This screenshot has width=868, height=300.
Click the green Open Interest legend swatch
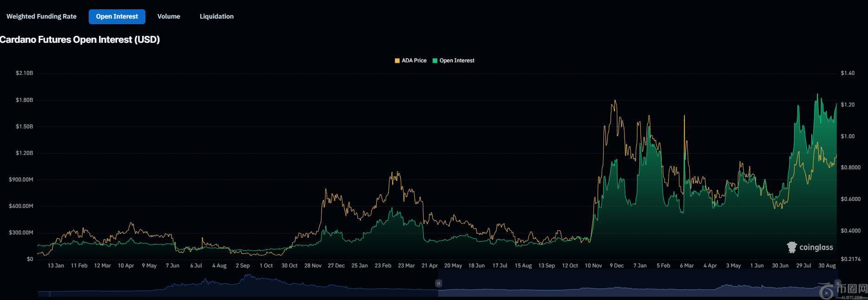(x=435, y=60)
